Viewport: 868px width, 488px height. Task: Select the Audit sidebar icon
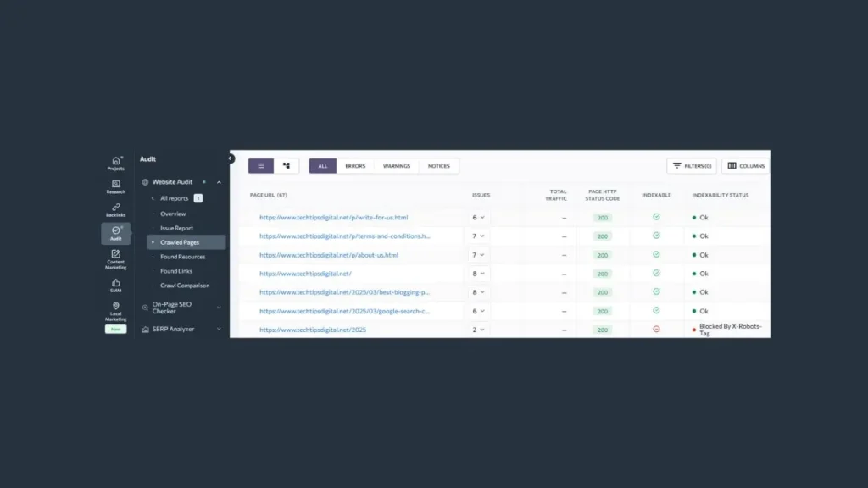115,233
